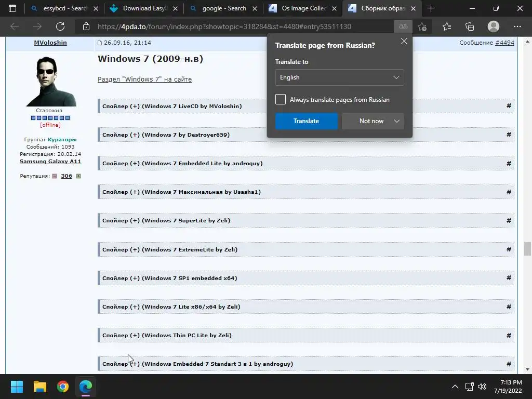Open the Windows Start menu
This screenshot has width=532, height=399.
click(17, 387)
